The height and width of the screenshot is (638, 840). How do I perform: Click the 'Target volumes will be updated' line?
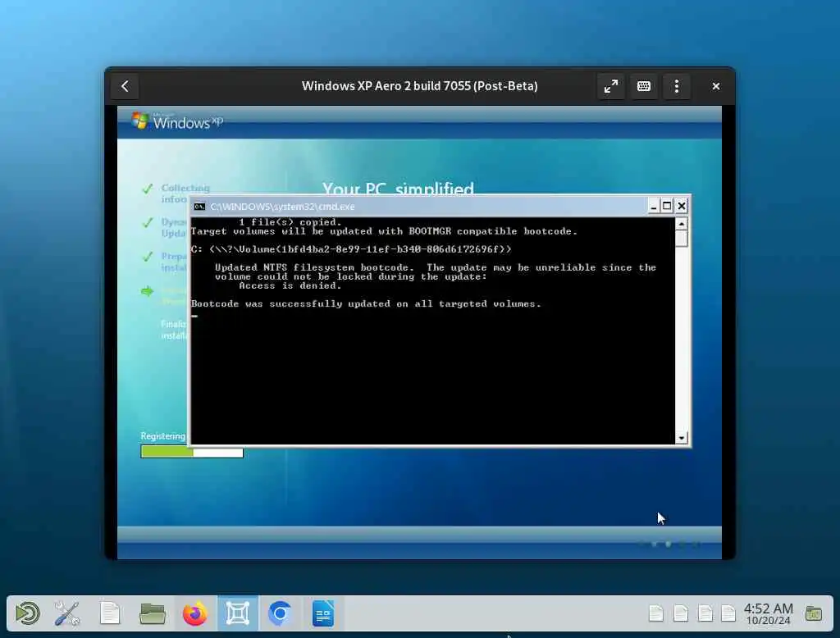pyautogui.click(x=384, y=231)
